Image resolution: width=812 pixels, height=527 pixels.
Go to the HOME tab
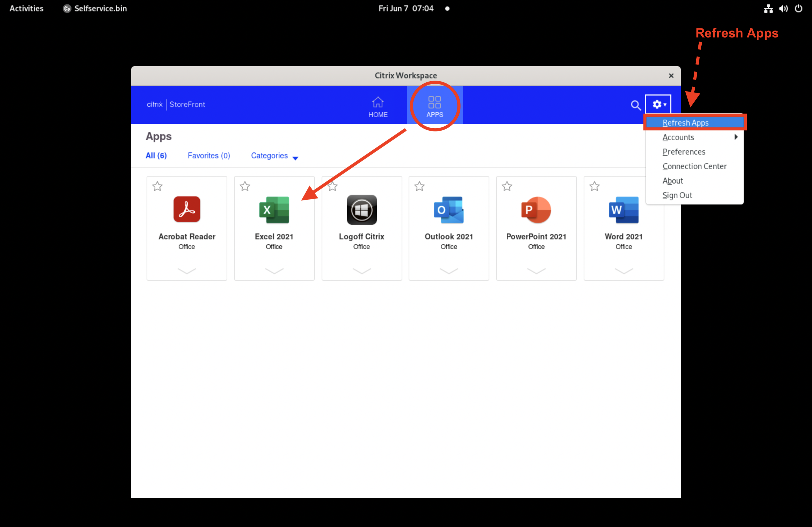378,107
